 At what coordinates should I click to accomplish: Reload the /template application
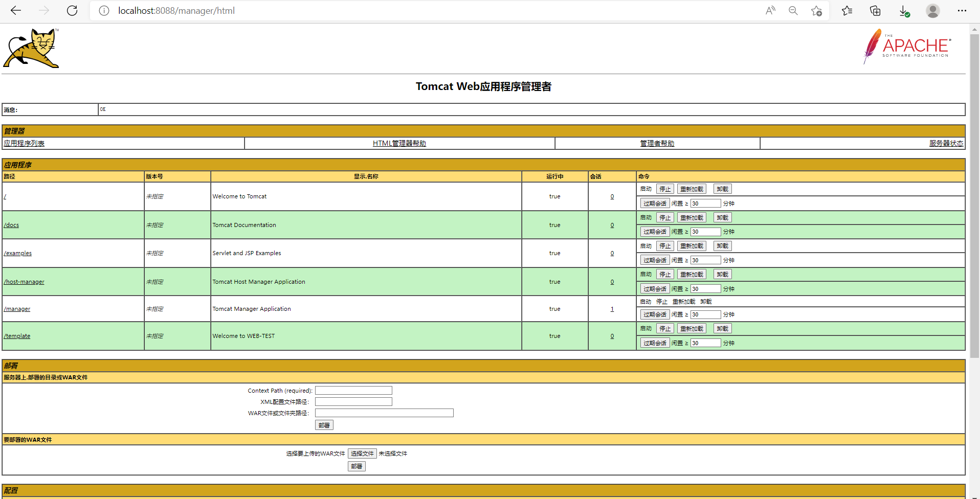click(x=692, y=329)
